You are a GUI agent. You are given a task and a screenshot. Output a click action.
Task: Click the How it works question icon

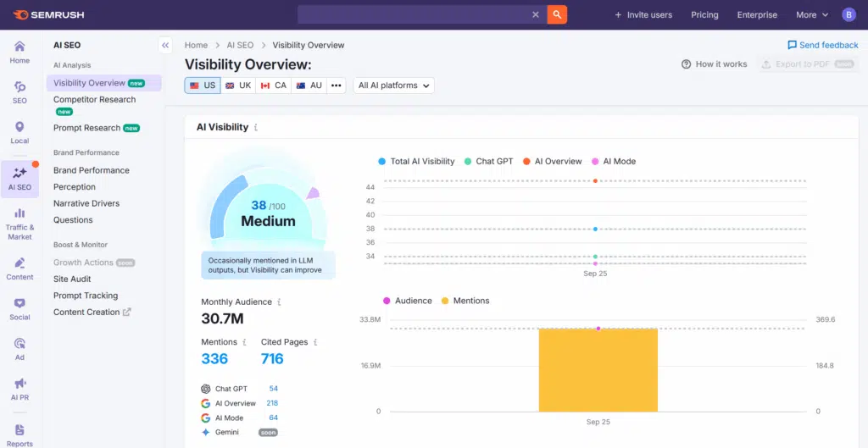pos(687,64)
